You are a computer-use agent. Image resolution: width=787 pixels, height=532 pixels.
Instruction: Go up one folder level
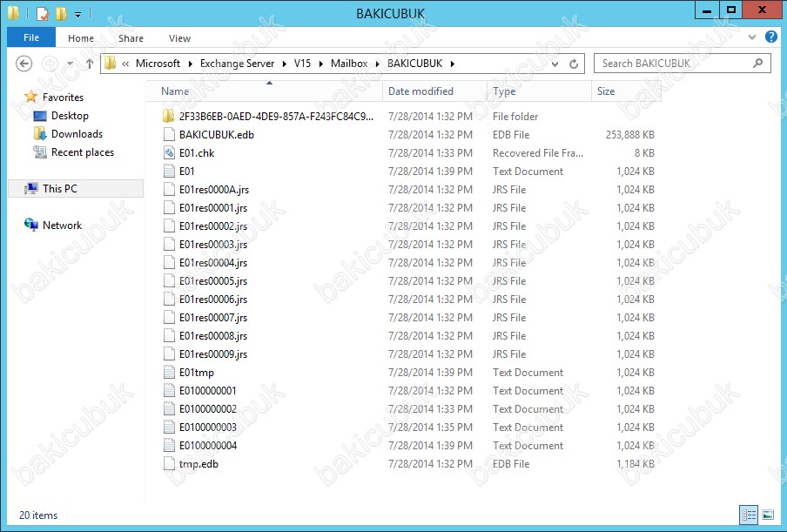pyautogui.click(x=90, y=64)
